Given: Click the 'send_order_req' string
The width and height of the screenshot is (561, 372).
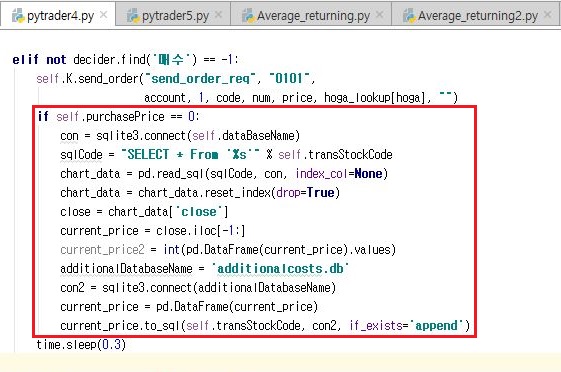Looking at the screenshot, I should (200, 78).
